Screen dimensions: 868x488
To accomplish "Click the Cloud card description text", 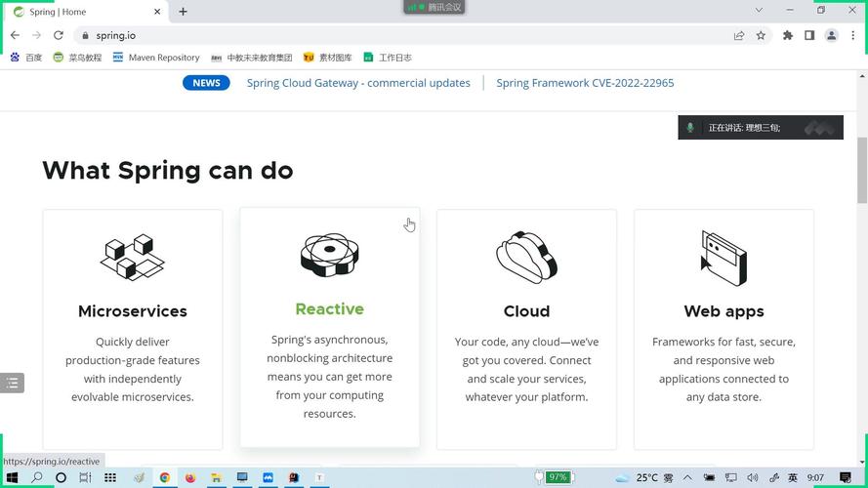I will (526, 369).
